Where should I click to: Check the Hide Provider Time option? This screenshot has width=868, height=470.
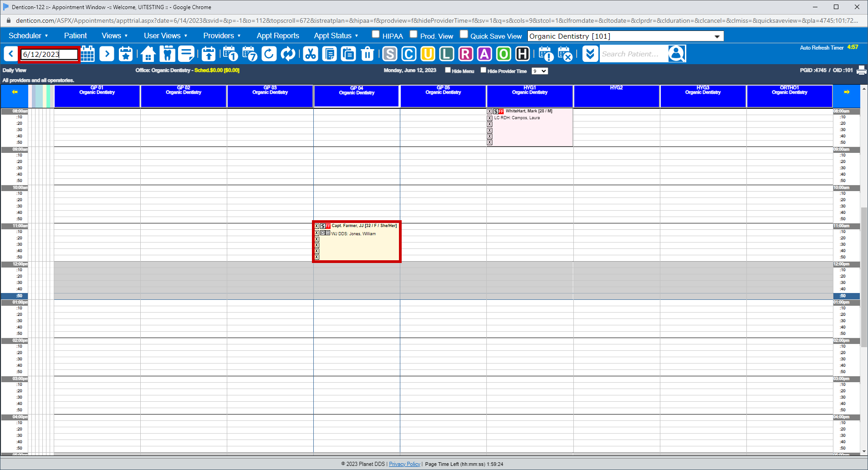coord(484,70)
